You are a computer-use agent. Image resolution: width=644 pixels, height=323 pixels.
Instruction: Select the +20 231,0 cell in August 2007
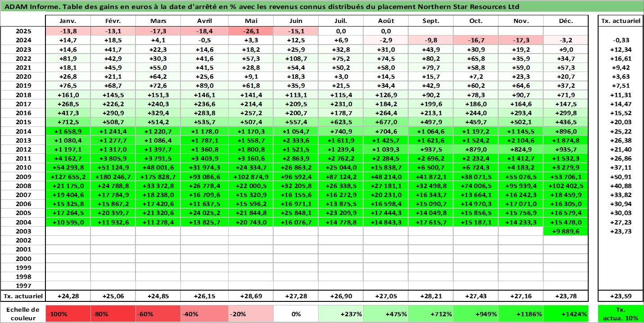tap(386, 195)
